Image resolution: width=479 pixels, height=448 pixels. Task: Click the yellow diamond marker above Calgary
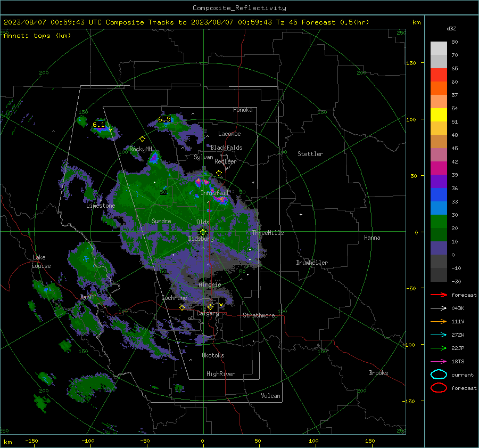click(210, 307)
